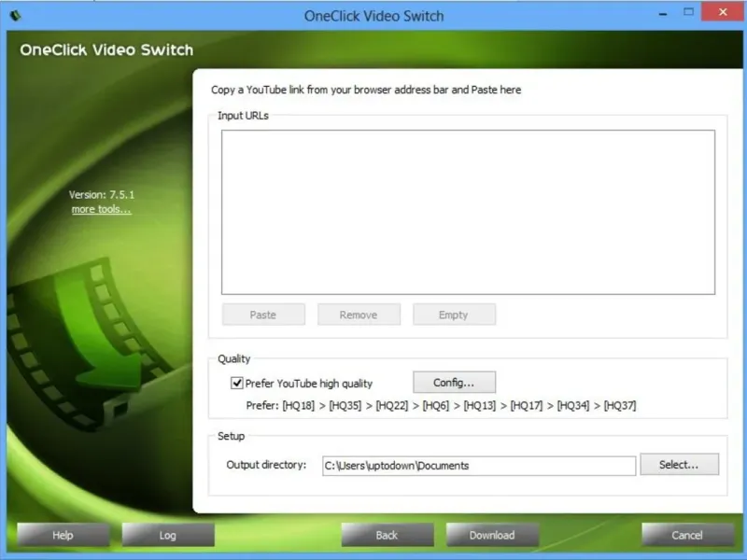Click Select... to choose output directory
Screen dimensions: 747x560
(x=680, y=464)
